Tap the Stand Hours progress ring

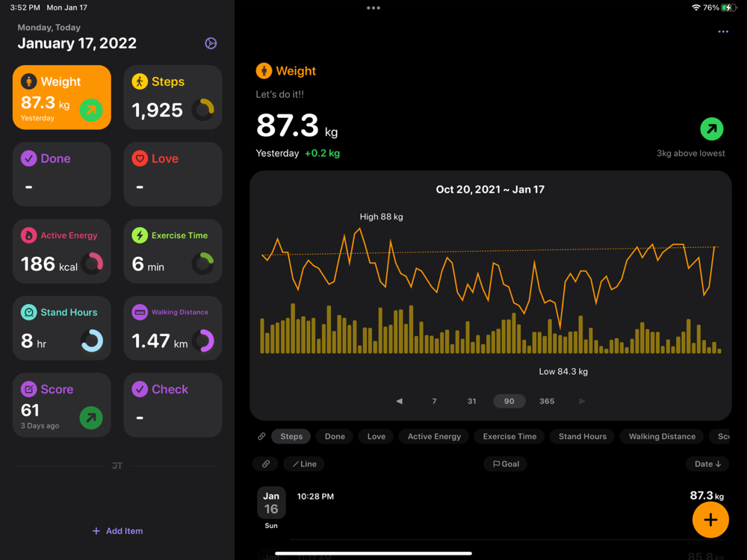pyautogui.click(x=92, y=340)
